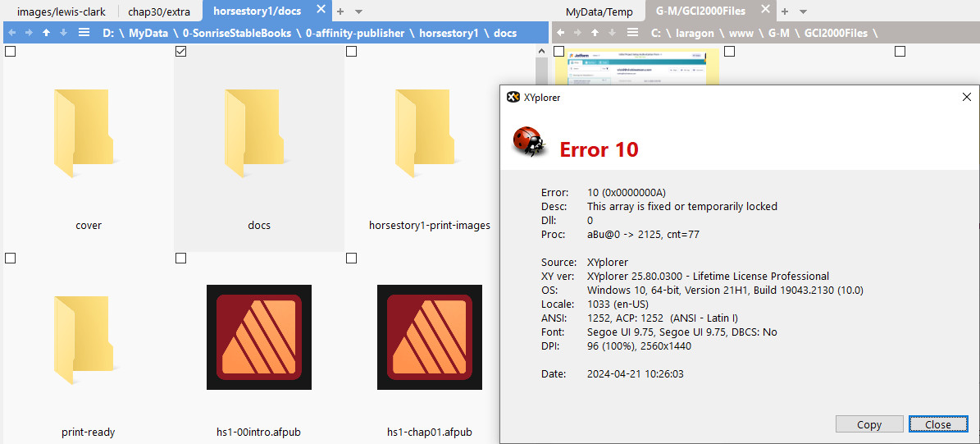980x444 pixels.
Task: Select the hs1-00intro.afpub Affinity Publisher icon
Action: click(259, 337)
